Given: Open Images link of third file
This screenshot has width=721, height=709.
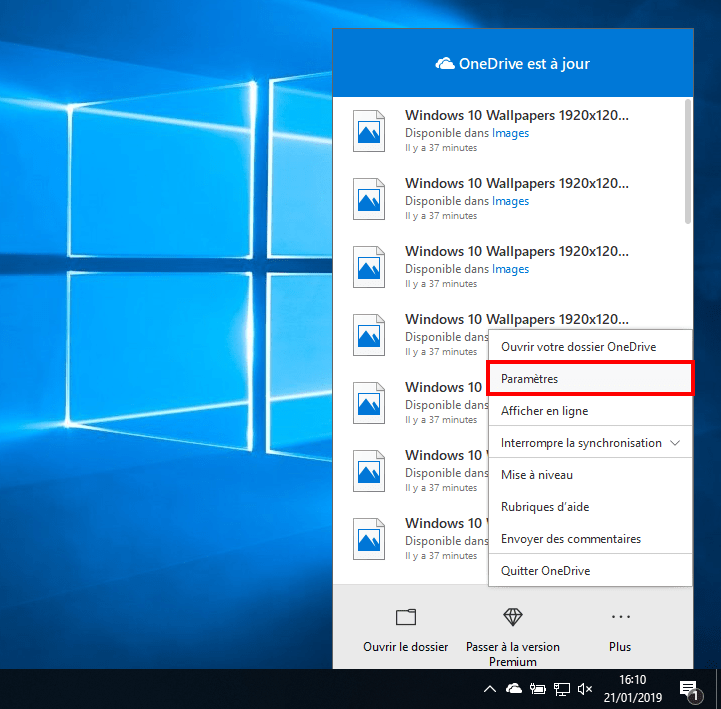Looking at the screenshot, I should pos(510,269).
